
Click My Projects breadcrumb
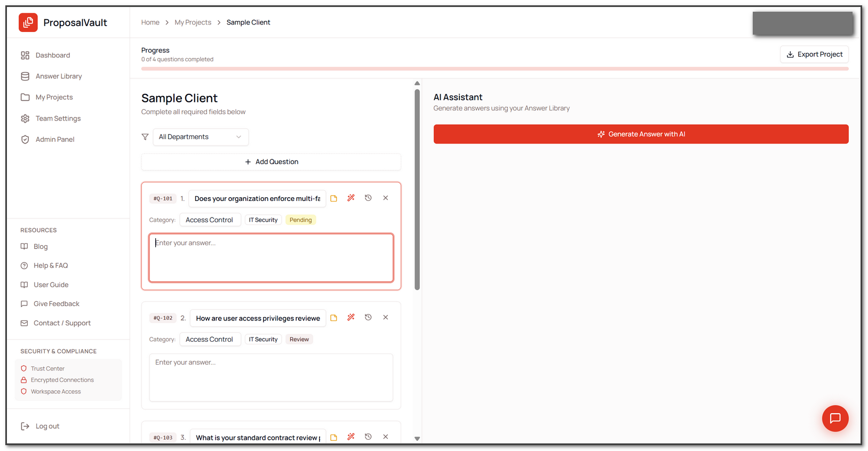pyautogui.click(x=193, y=22)
